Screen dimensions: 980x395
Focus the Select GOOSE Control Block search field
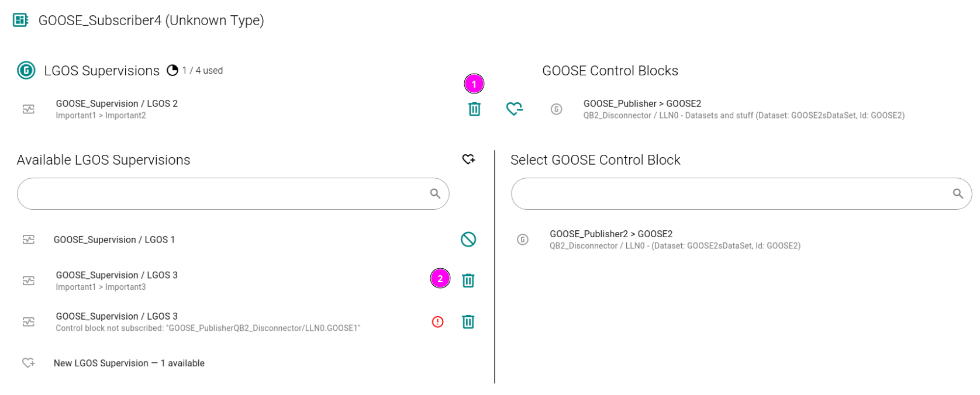point(741,193)
